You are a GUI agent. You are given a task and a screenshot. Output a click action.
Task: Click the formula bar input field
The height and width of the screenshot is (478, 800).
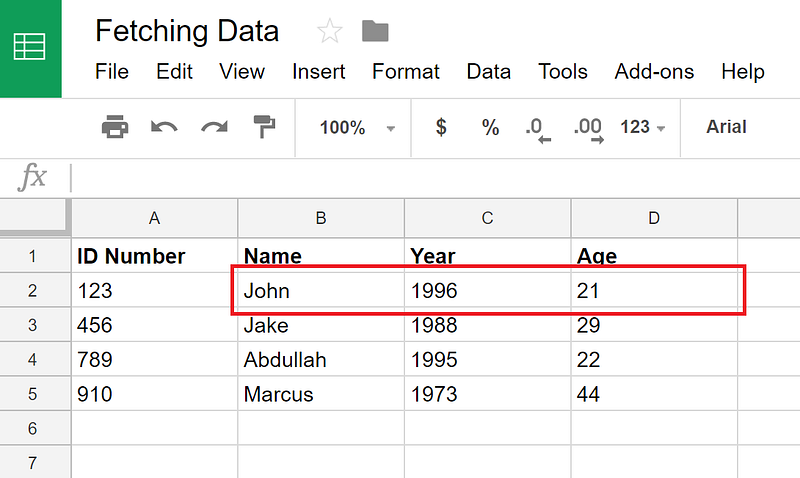coord(435,178)
